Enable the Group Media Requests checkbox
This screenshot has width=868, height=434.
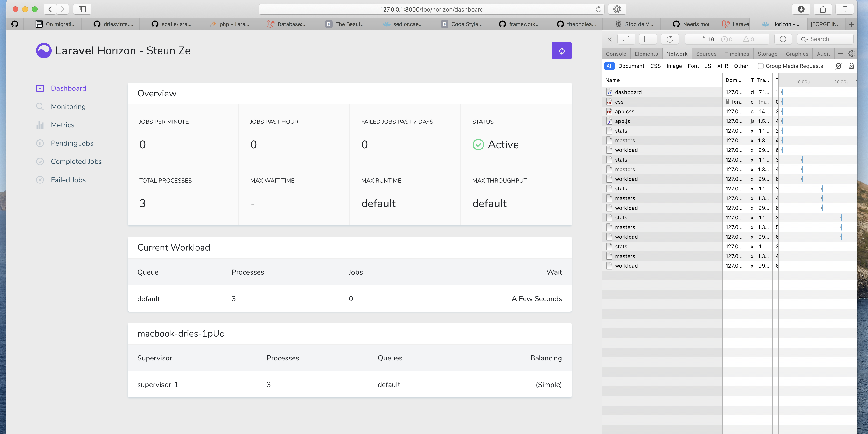click(761, 66)
